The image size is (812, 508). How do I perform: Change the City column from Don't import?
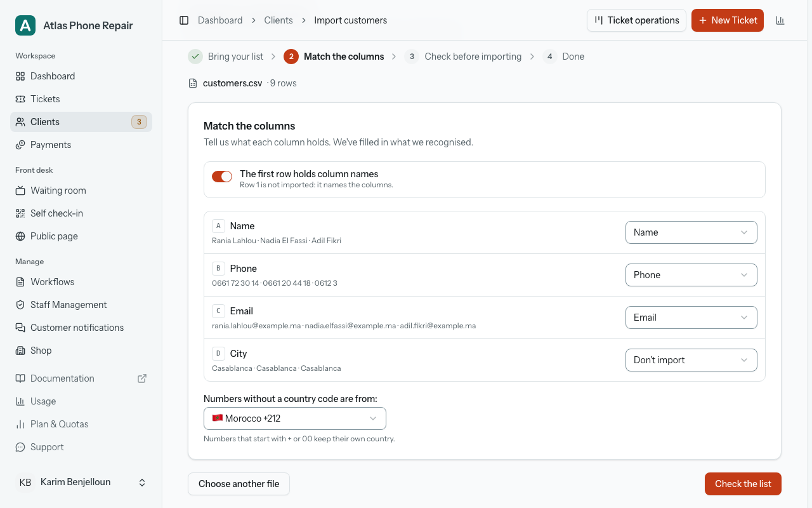click(x=691, y=360)
